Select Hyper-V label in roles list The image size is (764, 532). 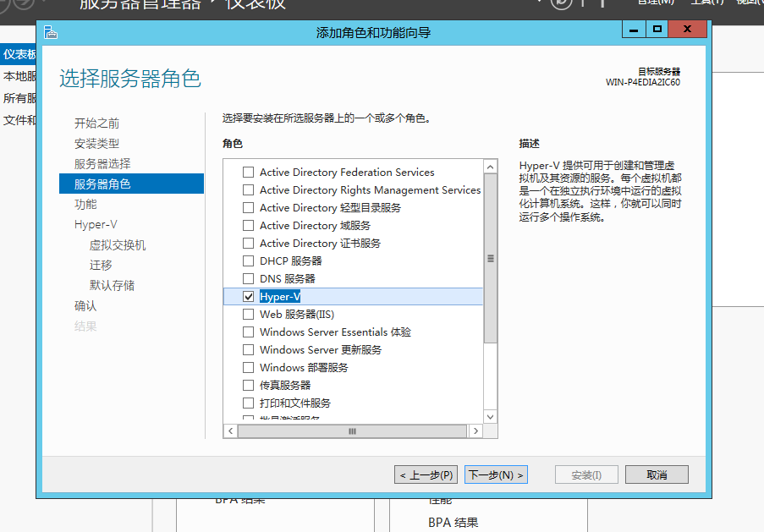[x=280, y=296]
